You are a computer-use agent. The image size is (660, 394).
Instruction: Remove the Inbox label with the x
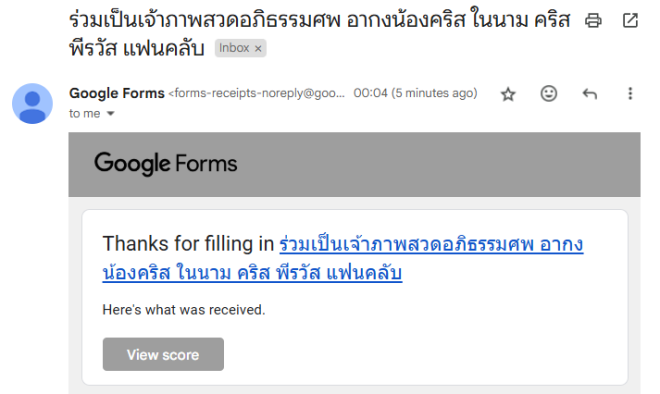click(x=258, y=49)
